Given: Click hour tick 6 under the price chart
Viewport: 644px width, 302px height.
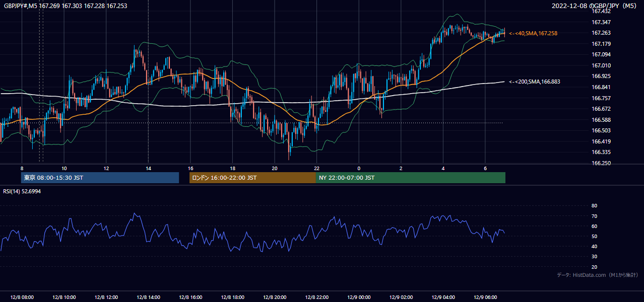Looking at the screenshot, I should [x=485, y=168].
